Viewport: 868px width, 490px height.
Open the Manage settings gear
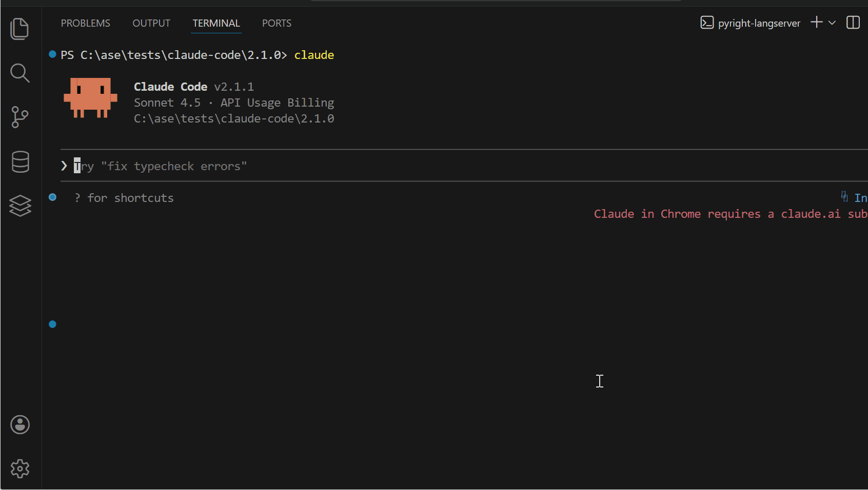[20, 468]
